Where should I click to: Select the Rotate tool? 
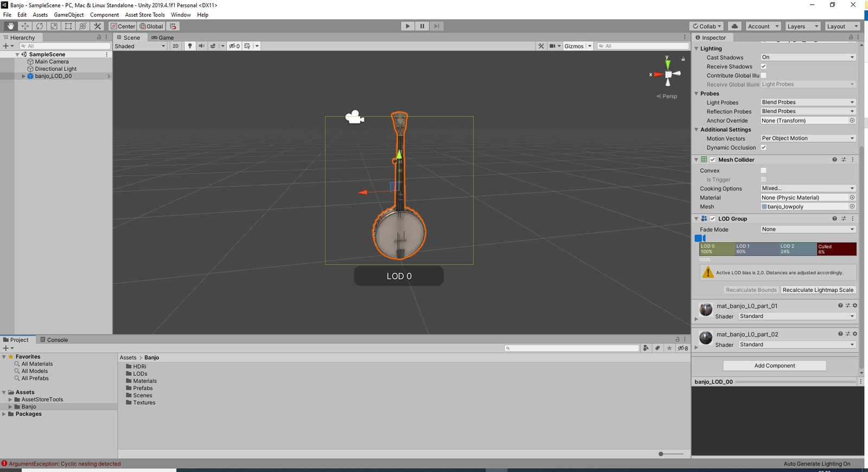tap(40, 26)
